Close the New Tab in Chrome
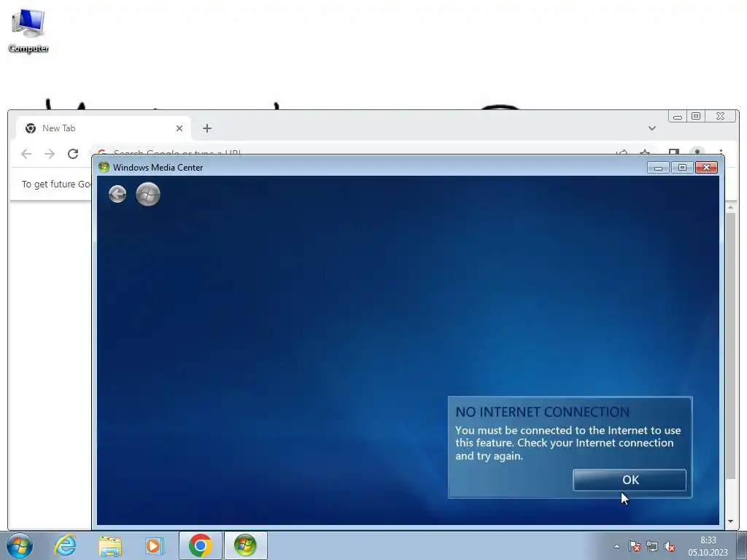 pyautogui.click(x=179, y=128)
